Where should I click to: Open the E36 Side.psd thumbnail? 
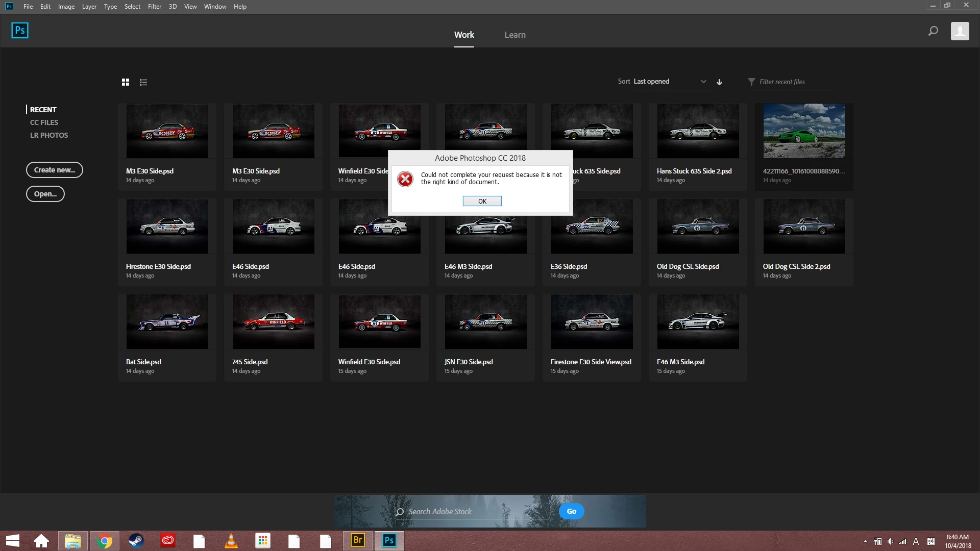coord(592,227)
